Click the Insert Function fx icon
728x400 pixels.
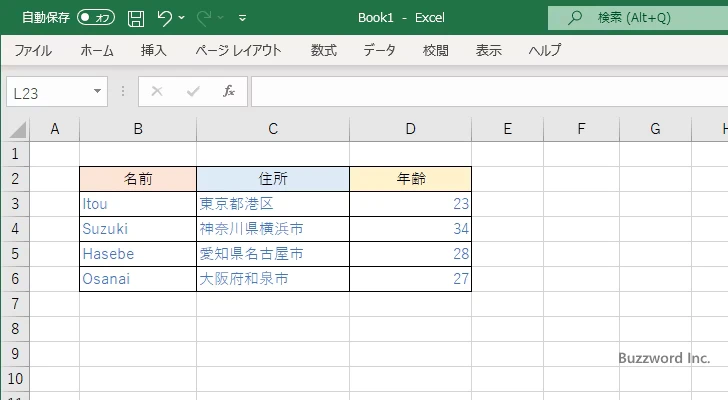coord(229,91)
